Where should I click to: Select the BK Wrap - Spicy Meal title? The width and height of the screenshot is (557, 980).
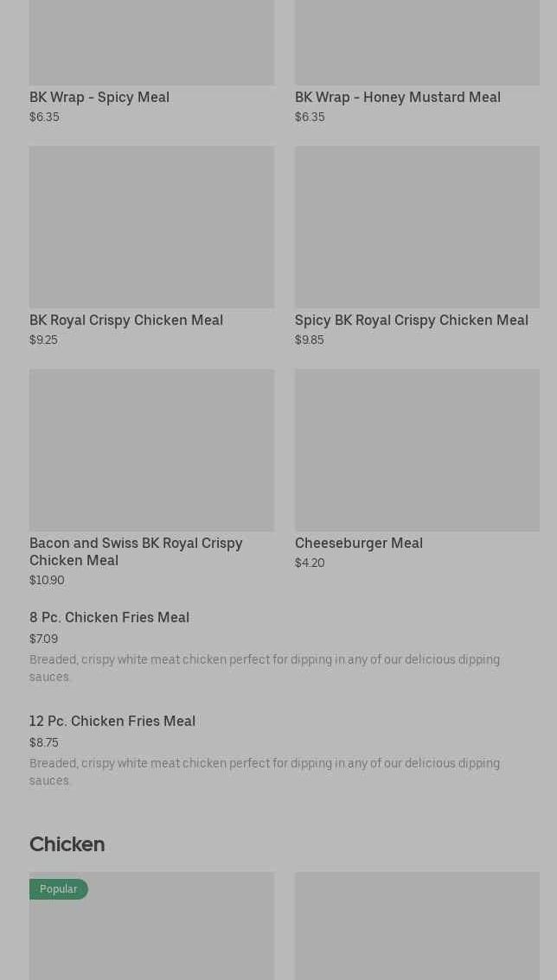99,97
